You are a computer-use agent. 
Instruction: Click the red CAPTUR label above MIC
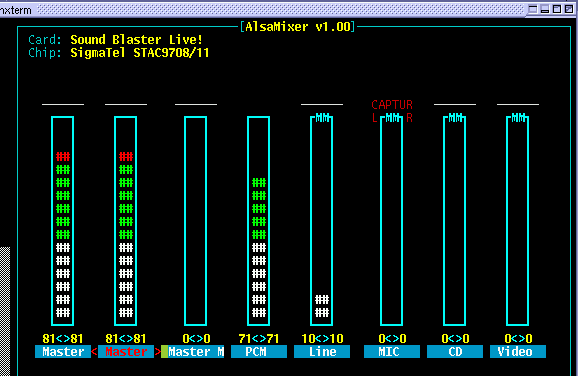[x=392, y=105]
